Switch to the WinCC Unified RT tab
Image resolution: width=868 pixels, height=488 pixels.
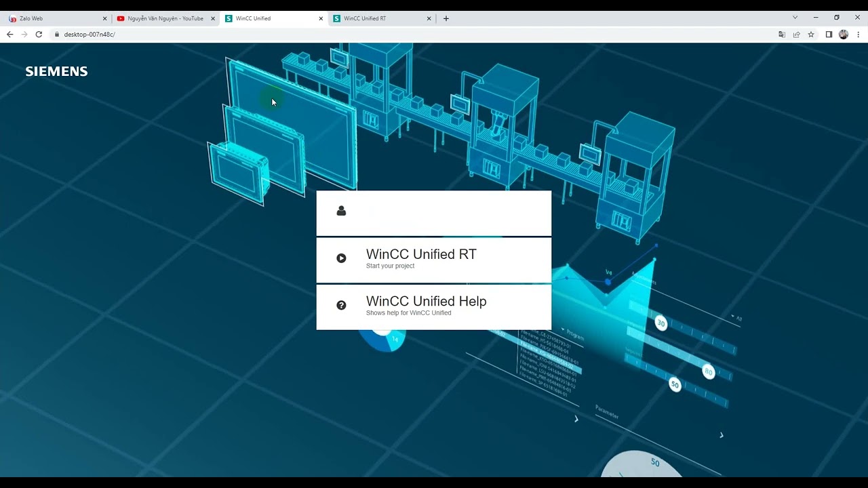click(381, 18)
